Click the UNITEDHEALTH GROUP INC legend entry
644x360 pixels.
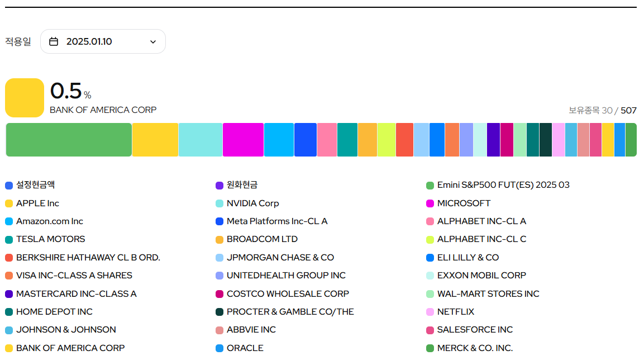click(x=280, y=276)
